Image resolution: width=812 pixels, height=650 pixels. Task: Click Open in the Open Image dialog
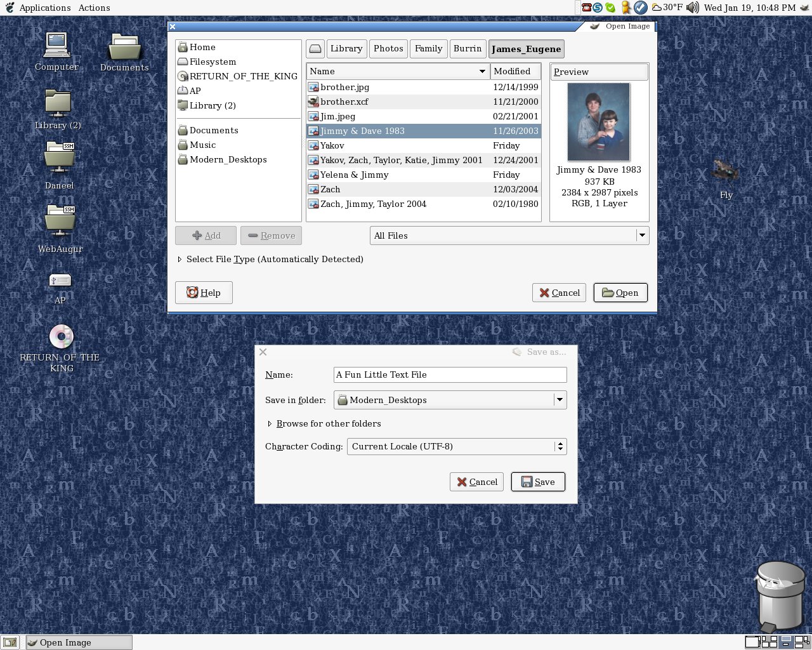click(x=620, y=293)
